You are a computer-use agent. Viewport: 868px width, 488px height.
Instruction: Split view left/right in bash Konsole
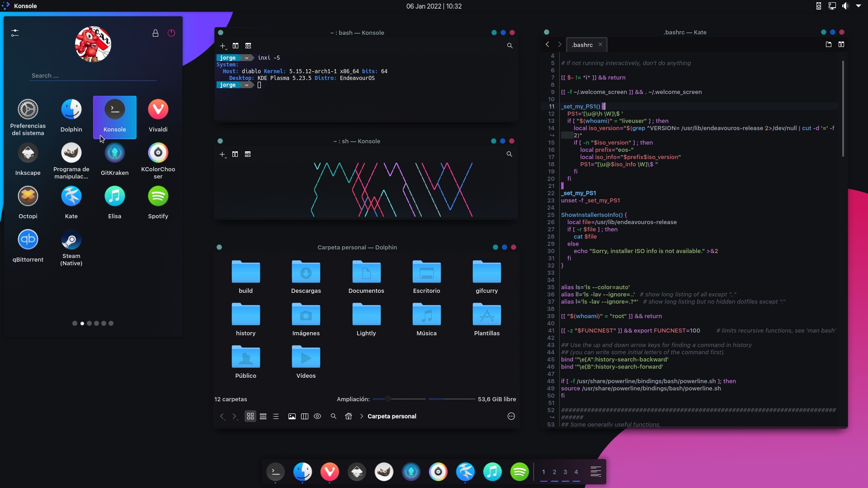point(236,46)
